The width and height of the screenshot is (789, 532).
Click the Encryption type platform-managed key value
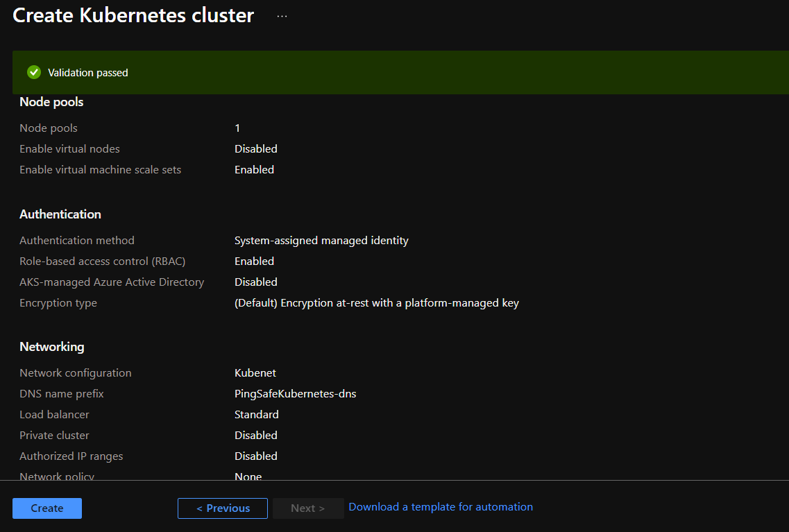click(x=376, y=303)
